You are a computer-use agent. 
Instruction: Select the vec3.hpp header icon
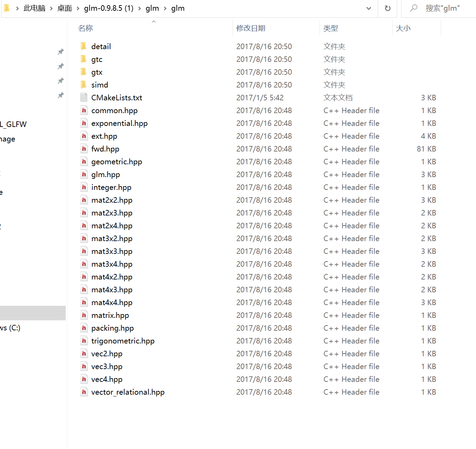[x=84, y=366]
